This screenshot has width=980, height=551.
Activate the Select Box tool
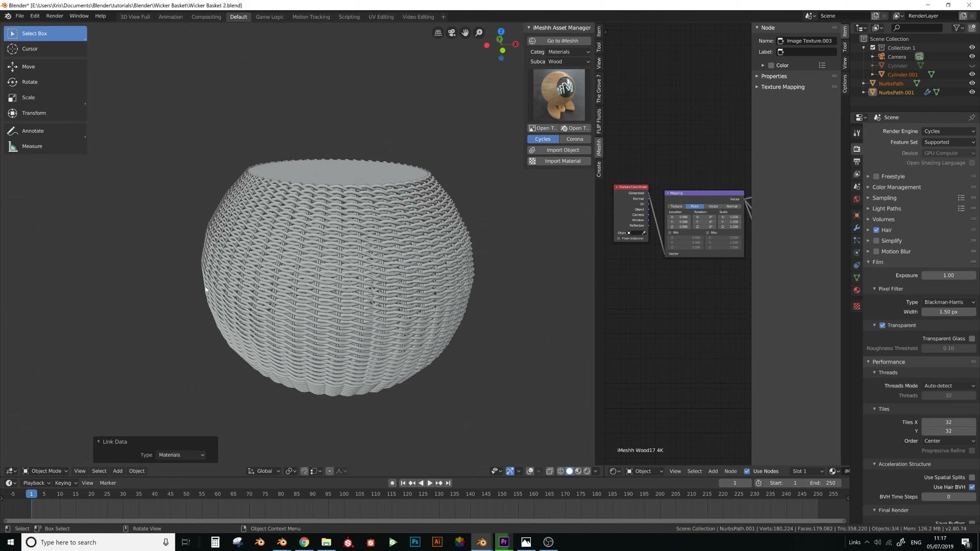click(x=45, y=34)
